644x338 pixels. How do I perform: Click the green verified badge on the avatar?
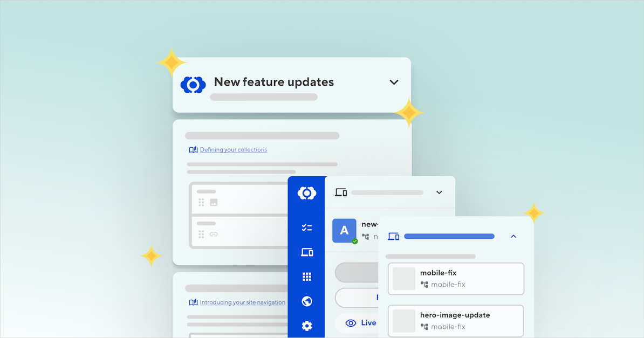(354, 241)
